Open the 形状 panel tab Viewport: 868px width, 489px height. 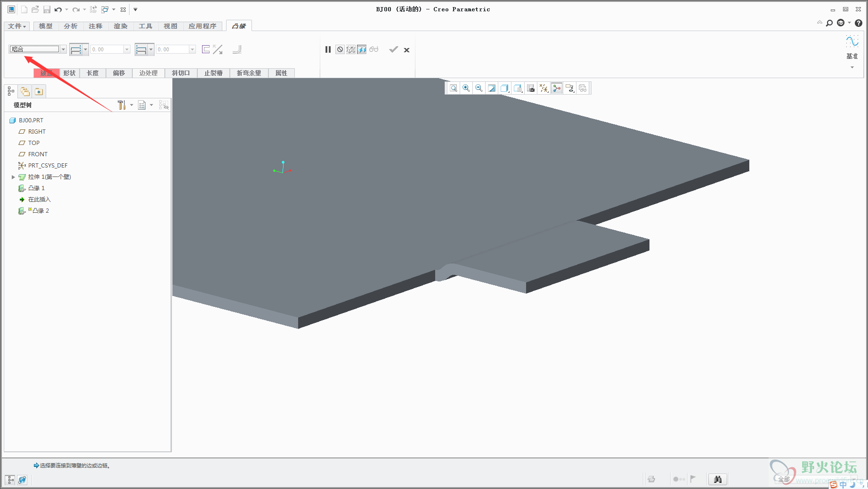click(x=70, y=73)
